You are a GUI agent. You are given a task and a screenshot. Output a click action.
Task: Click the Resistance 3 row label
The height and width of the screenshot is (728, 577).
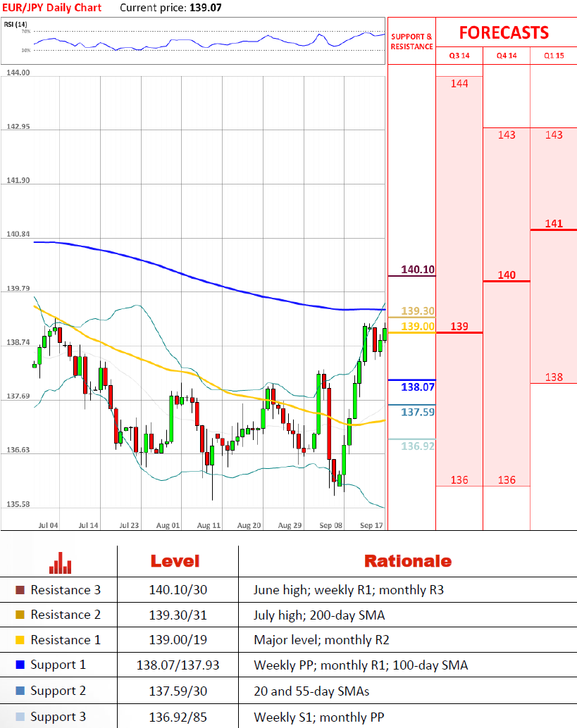[66, 590]
